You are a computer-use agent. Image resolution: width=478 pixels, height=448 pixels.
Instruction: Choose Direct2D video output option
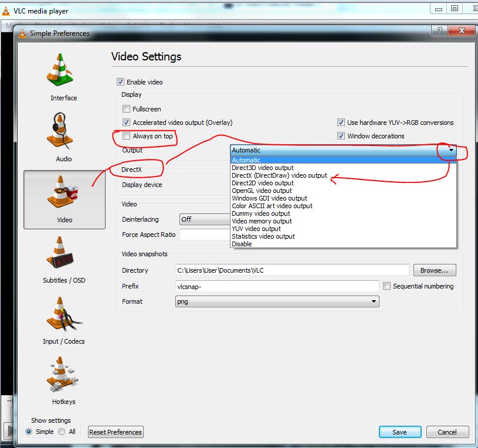343,183
